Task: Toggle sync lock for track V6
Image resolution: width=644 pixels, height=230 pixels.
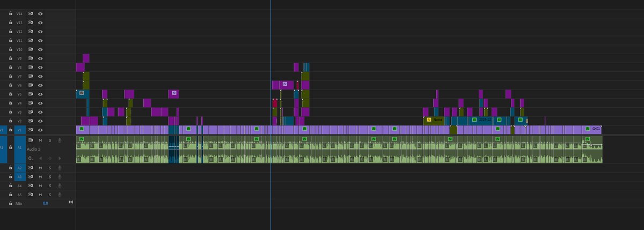Action: (31, 85)
